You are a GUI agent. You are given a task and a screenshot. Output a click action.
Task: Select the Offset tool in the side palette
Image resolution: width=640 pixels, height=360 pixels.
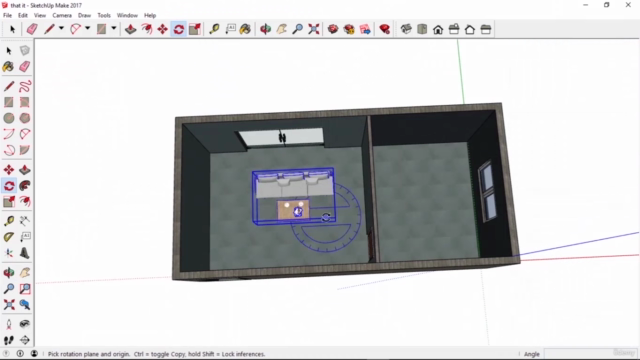[24, 202]
